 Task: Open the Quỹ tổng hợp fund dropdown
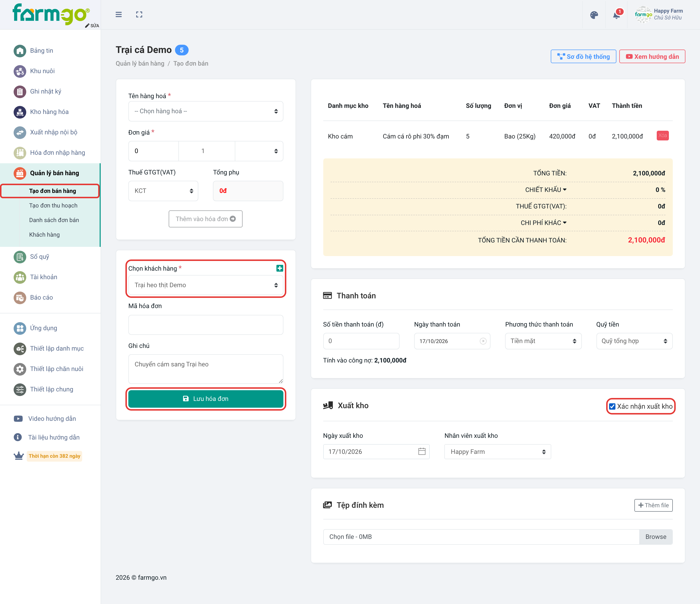click(x=634, y=341)
